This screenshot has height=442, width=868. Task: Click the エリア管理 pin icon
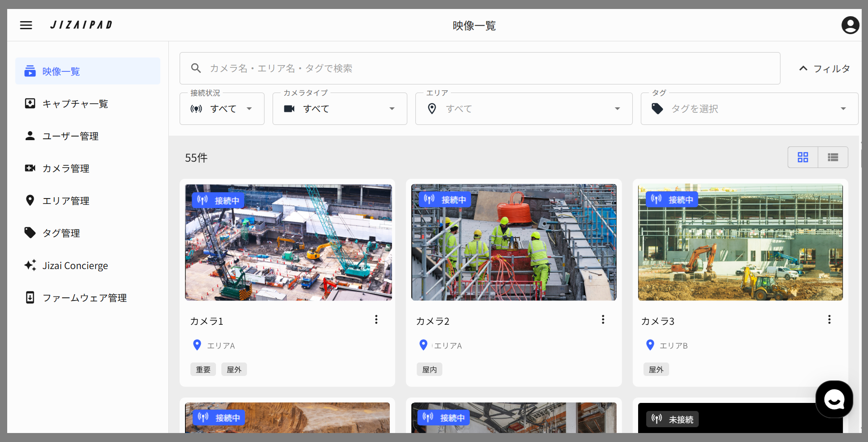click(30, 200)
